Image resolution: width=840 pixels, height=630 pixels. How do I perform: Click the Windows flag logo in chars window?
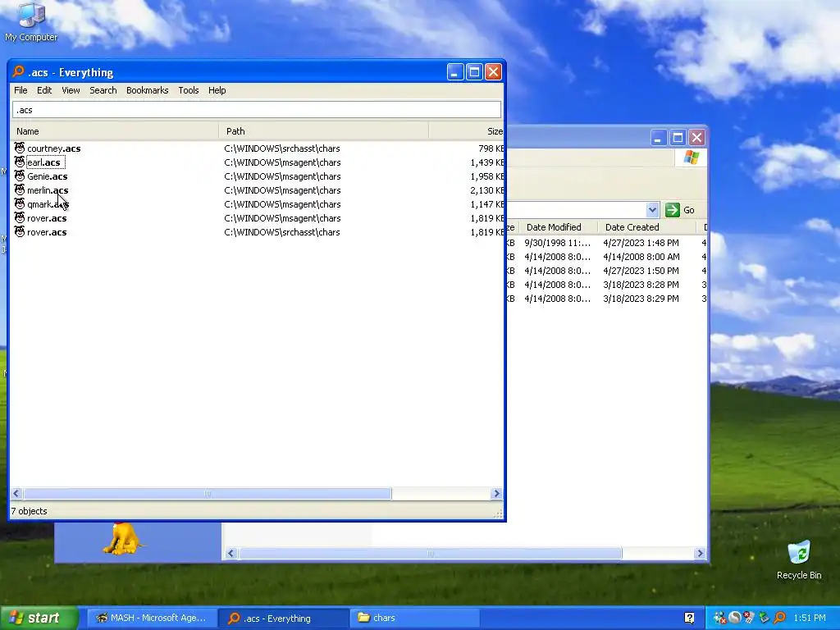(691, 157)
